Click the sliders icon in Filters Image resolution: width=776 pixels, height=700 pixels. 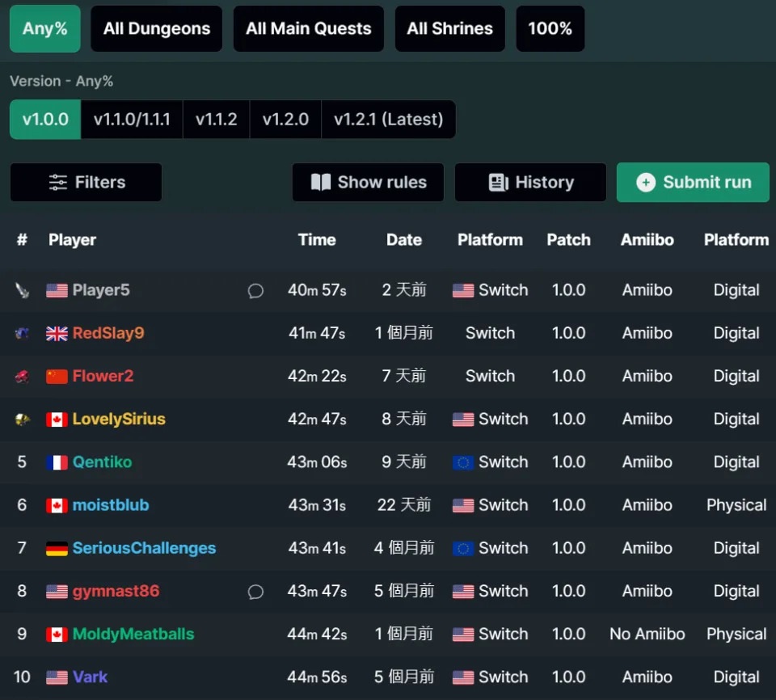(x=58, y=182)
